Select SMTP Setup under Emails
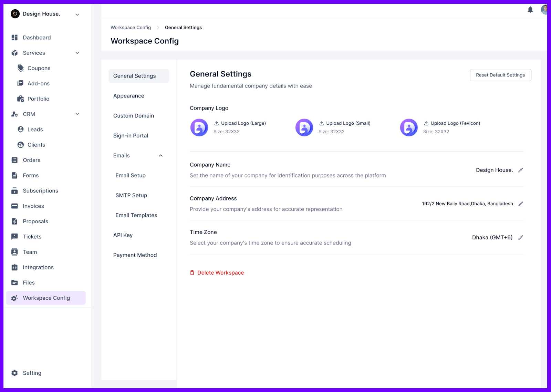 click(x=131, y=195)
